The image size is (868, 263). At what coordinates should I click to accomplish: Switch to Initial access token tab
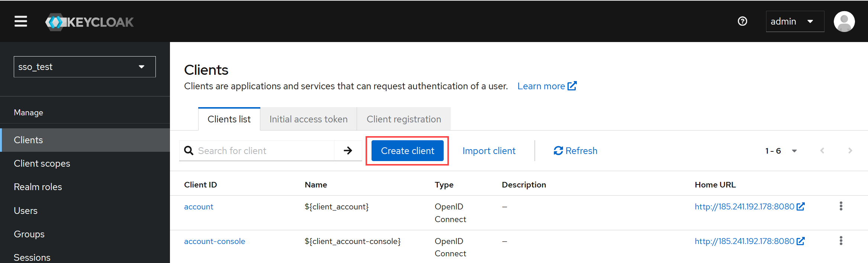coord(308,119)
